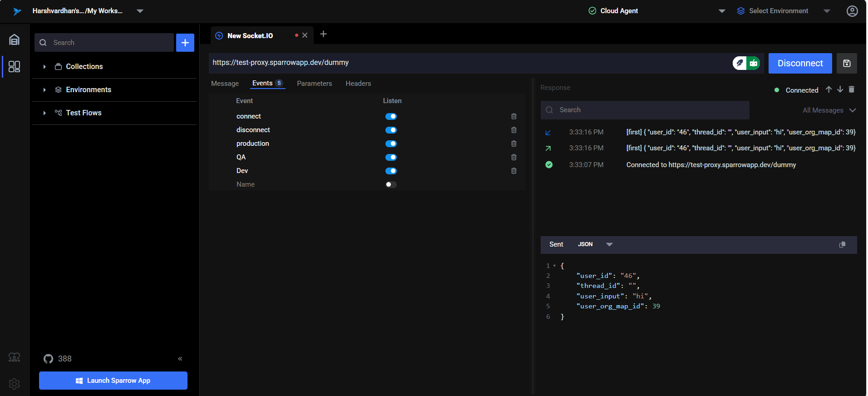This screenshot has height=396, width=868.
Task: Click the green robot AI icon
Action: (754, 63)
